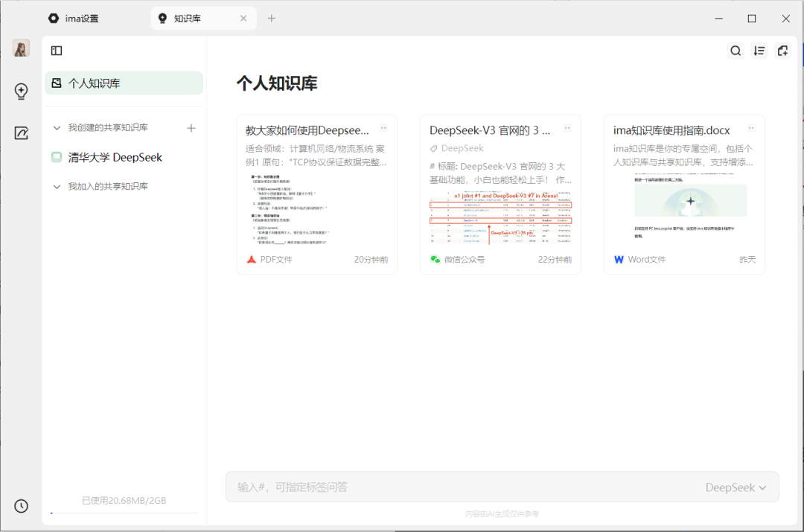
Task: Click the add-document import icon at top right
Action: click(x=782, y=50)
